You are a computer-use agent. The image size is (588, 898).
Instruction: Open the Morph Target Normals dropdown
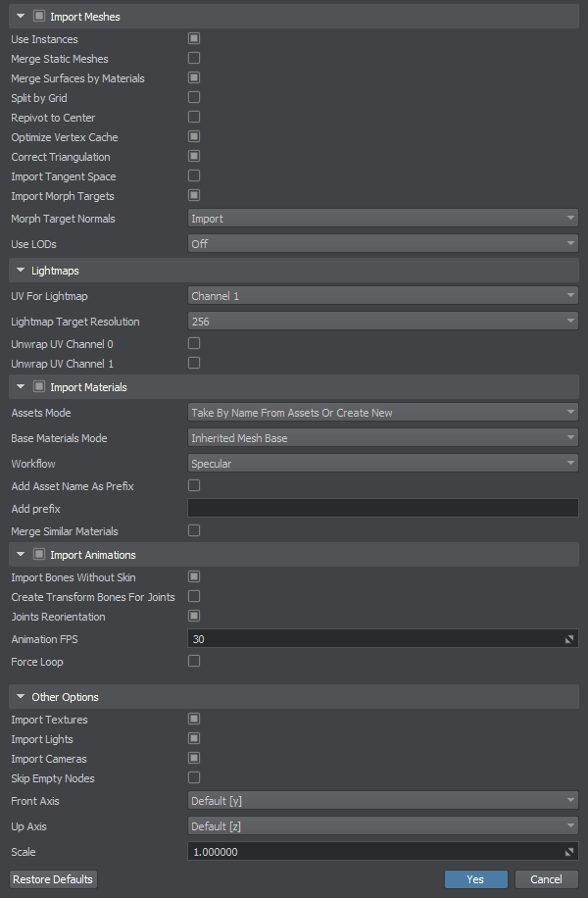point(382,219)
